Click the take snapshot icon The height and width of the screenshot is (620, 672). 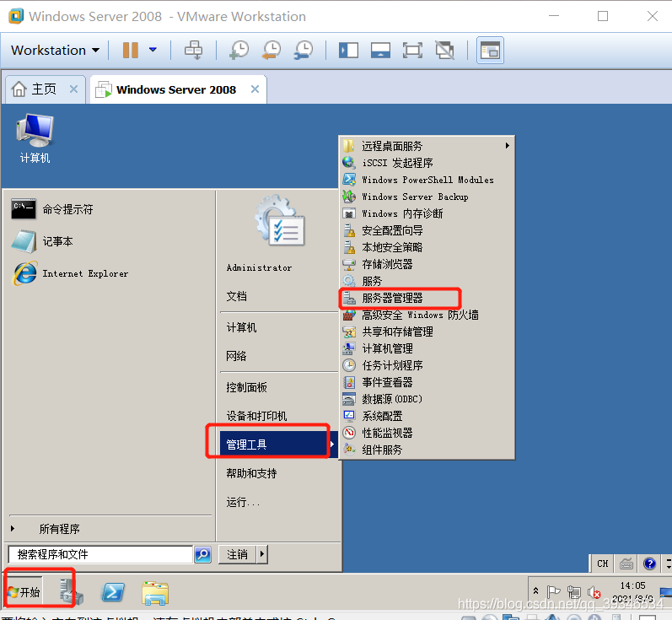coord(239,50)
